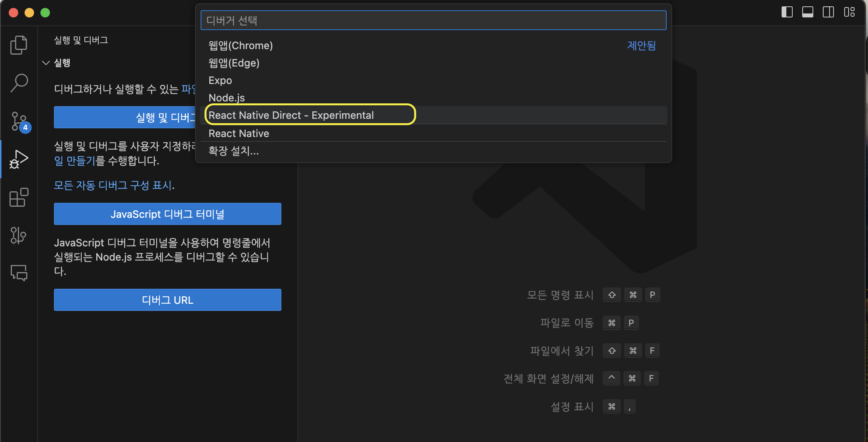Open the git branch graph icon
The width and height of the screenshot is (868, 442).
[19, 235]
